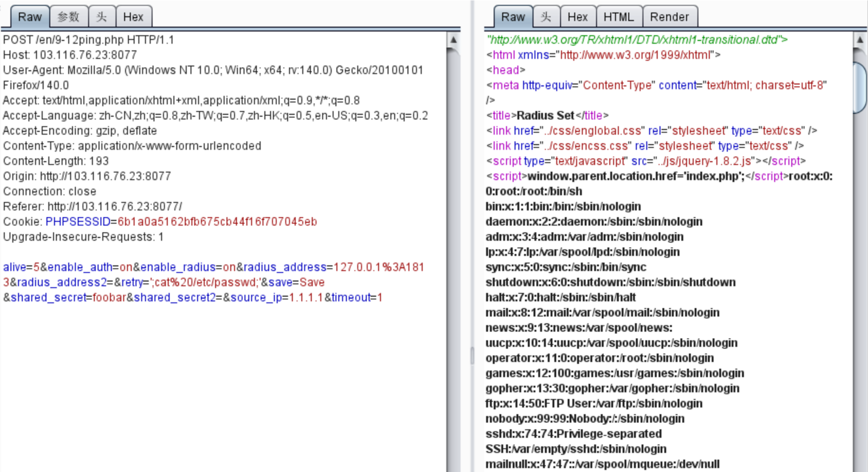The width and height of the screenshot is (868, 472).
Task: Click the Upgrade-Insecure-Requests header
Action: [x=83, y=237]
